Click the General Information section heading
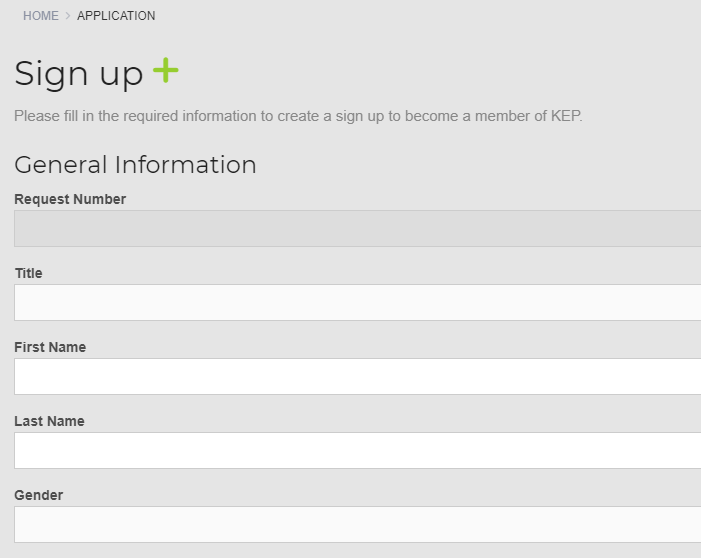701x558 pixels. (135, 165)
